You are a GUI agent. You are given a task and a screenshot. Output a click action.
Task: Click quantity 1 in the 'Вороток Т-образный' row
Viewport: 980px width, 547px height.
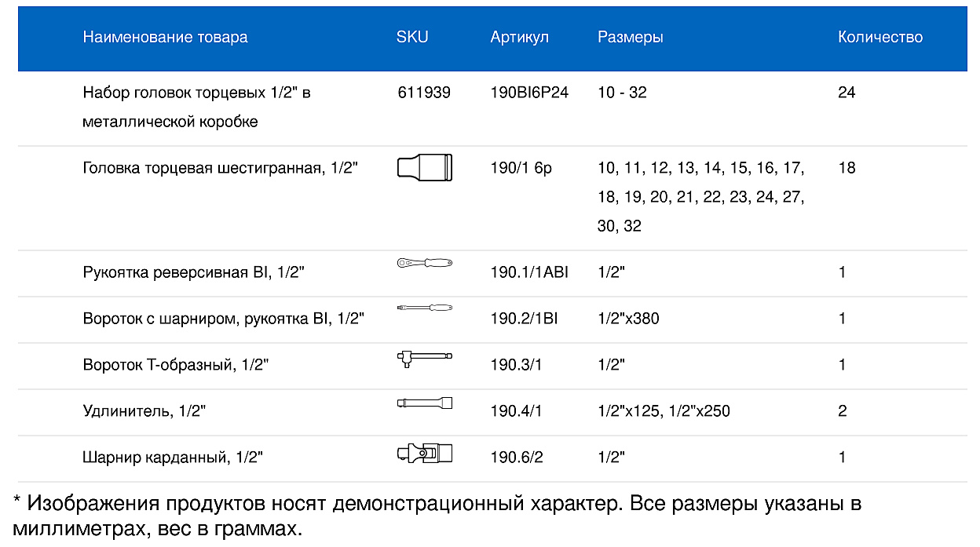pos(842,365)
